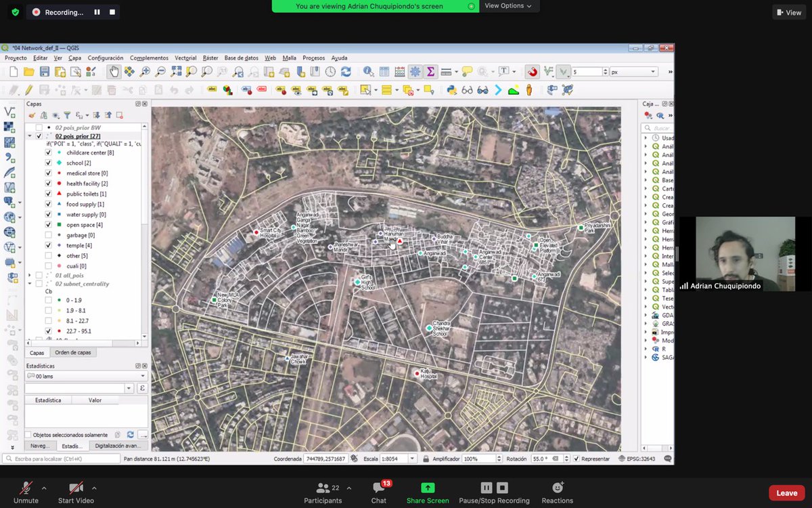Screen dimensions: 812x508
Task: Toggle the snapping magnet icon
Action: coord(533,72)
